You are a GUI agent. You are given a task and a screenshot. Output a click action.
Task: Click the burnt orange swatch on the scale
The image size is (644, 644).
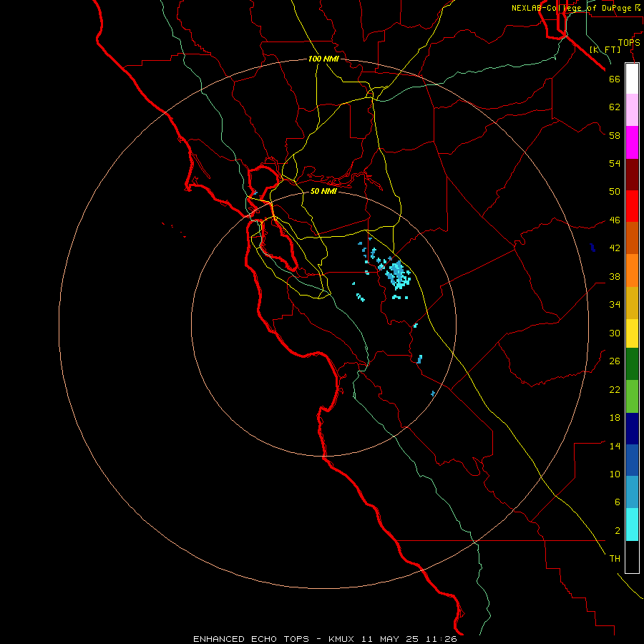click(632, 238)
